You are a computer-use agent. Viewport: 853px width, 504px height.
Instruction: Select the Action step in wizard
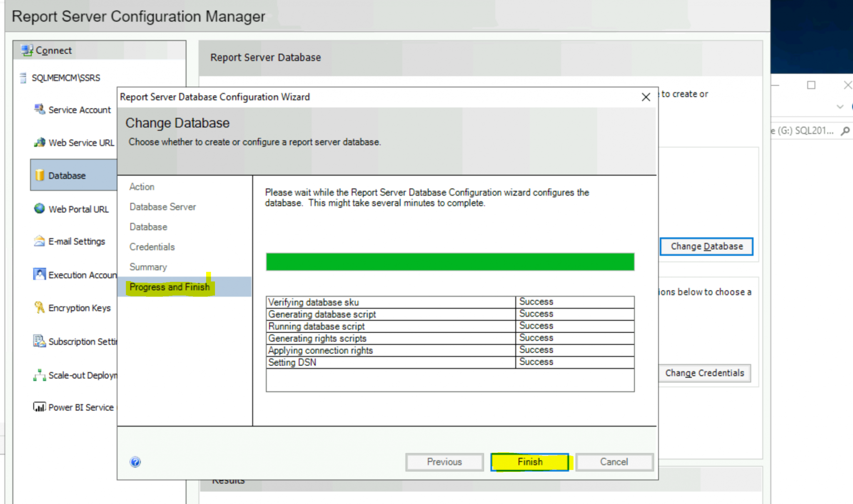tap(142, 187)
